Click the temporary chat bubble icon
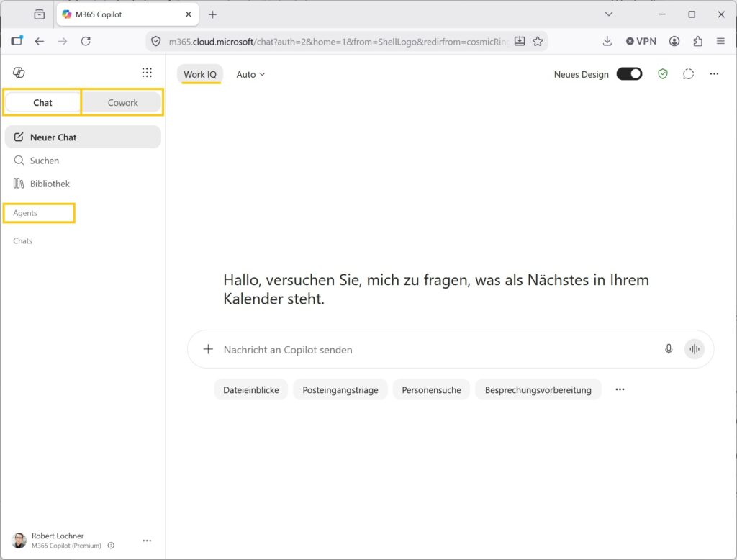This screenshot has width=737, height=560. coord(688,74)
